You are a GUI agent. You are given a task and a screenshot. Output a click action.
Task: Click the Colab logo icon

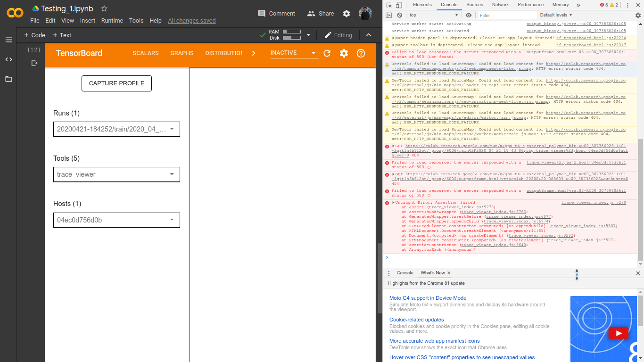pyautogui.click(x=15, y=13)
